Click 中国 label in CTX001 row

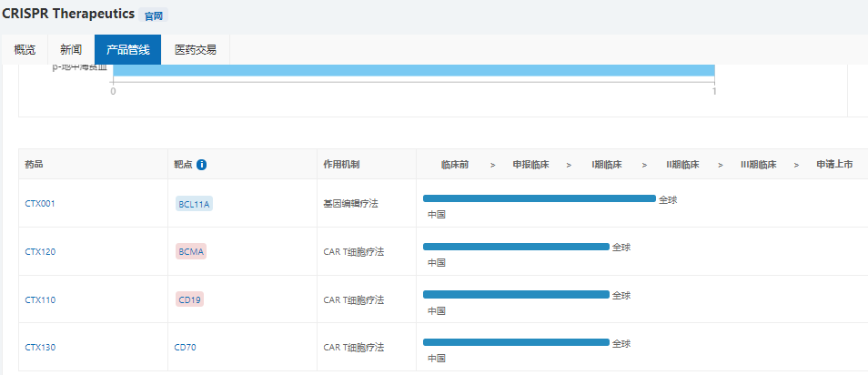tap(436, 215)
